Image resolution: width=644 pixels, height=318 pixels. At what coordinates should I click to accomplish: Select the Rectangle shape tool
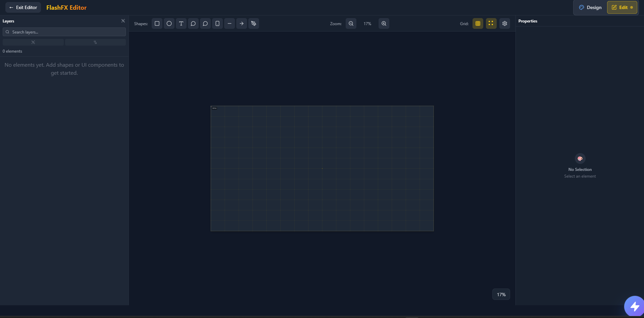[x=157, y=23]
